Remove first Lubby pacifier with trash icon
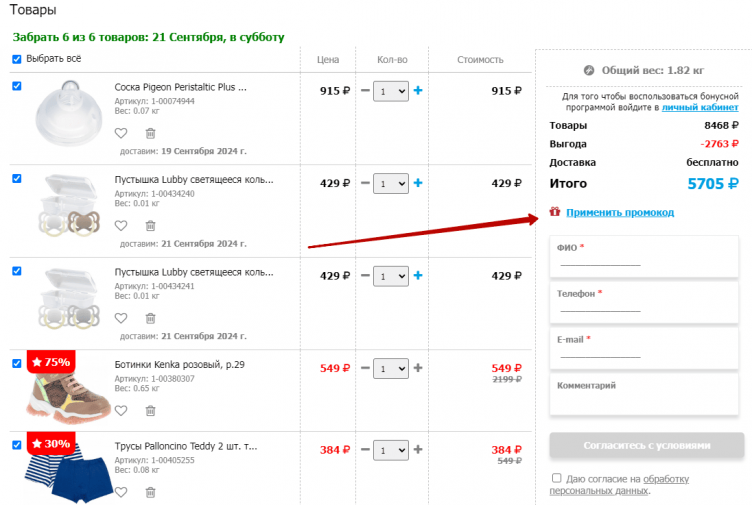 150,226
